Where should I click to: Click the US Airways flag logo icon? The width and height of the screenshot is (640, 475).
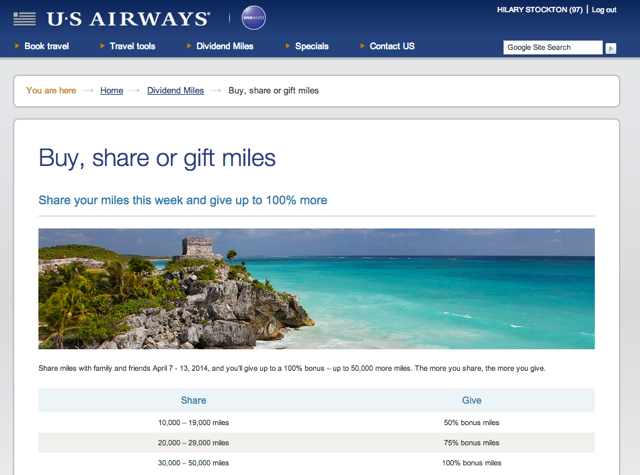pyautogui.click(x=24, y=19)
